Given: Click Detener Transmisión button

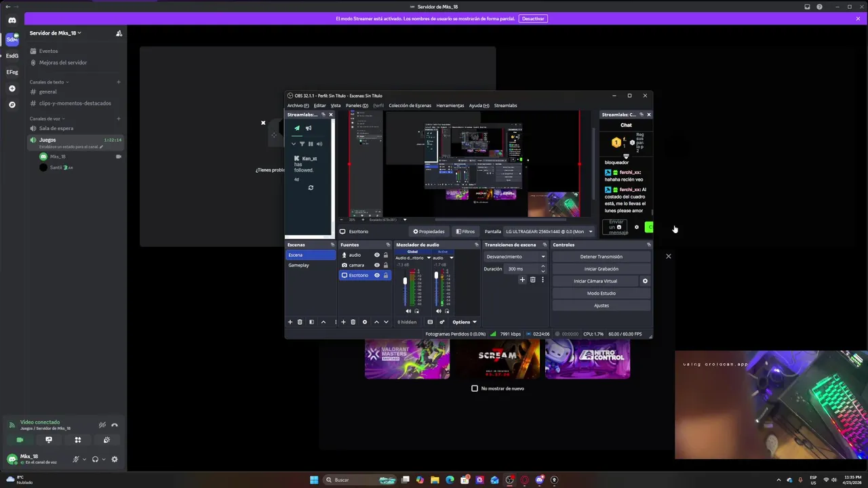Looking at the screenshot, I should 601,257.
